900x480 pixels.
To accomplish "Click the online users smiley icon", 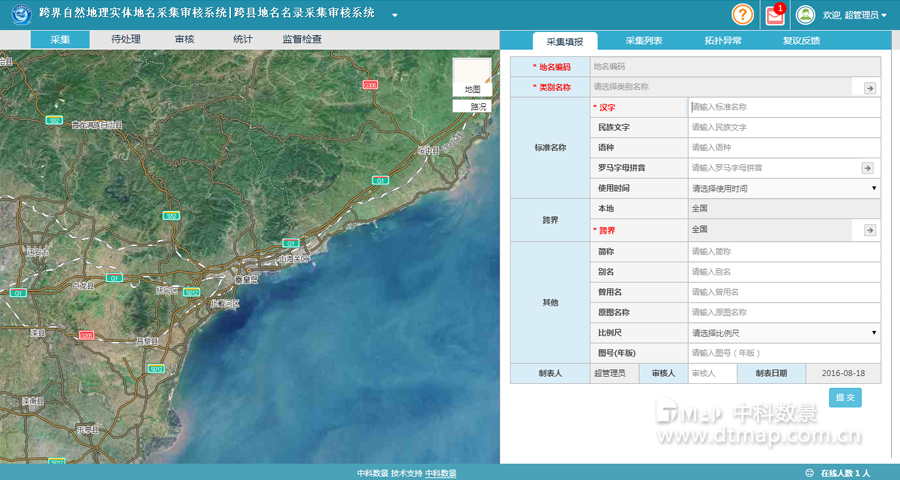I will [x=809, y=472].
